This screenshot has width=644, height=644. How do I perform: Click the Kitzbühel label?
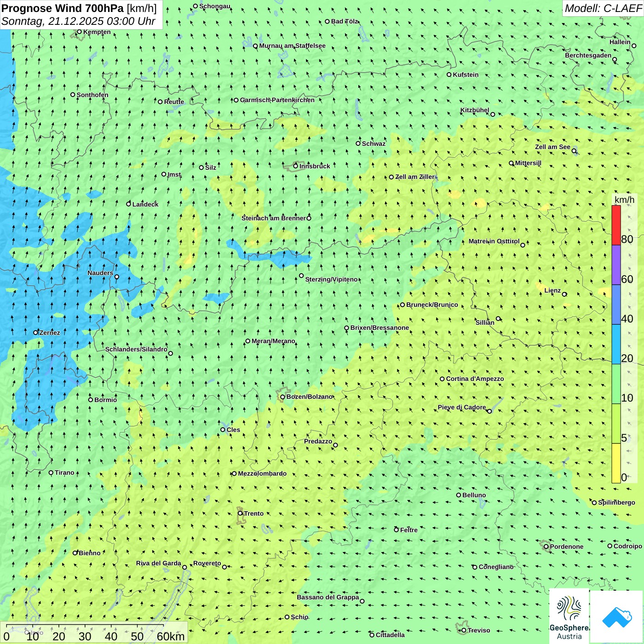pyautogui.click(x=475, y=110)
